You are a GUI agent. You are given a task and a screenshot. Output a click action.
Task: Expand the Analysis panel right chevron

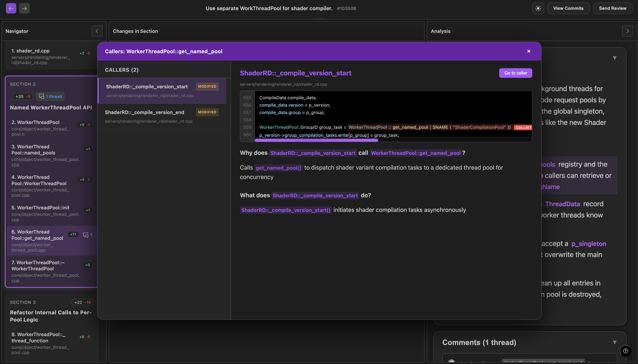coord(627,31)
